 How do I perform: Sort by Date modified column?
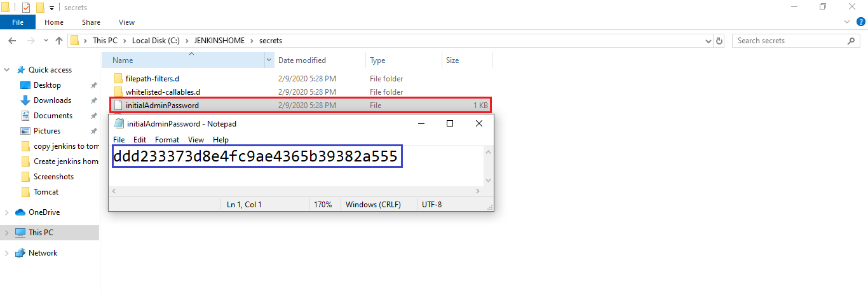pos(302,60)
